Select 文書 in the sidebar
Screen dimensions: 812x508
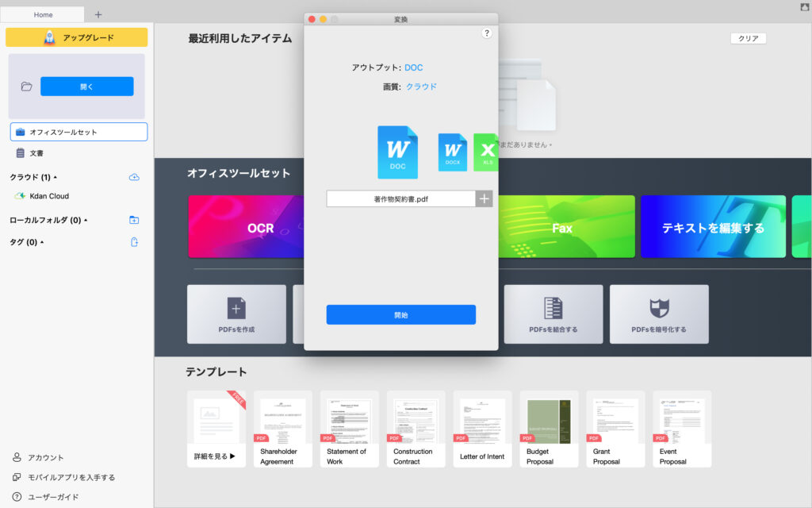[x=36, y=153]
